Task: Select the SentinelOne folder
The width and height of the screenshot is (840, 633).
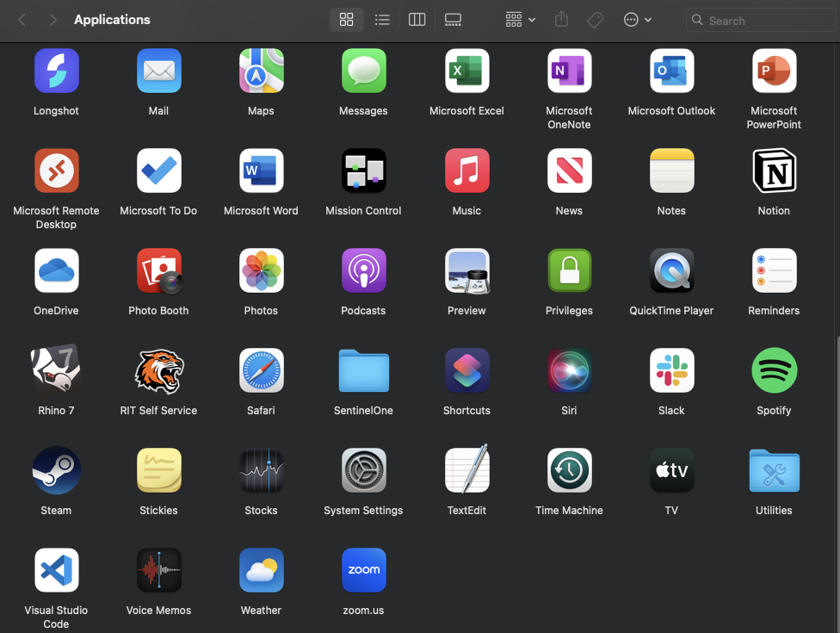Action: coord(364,370)
